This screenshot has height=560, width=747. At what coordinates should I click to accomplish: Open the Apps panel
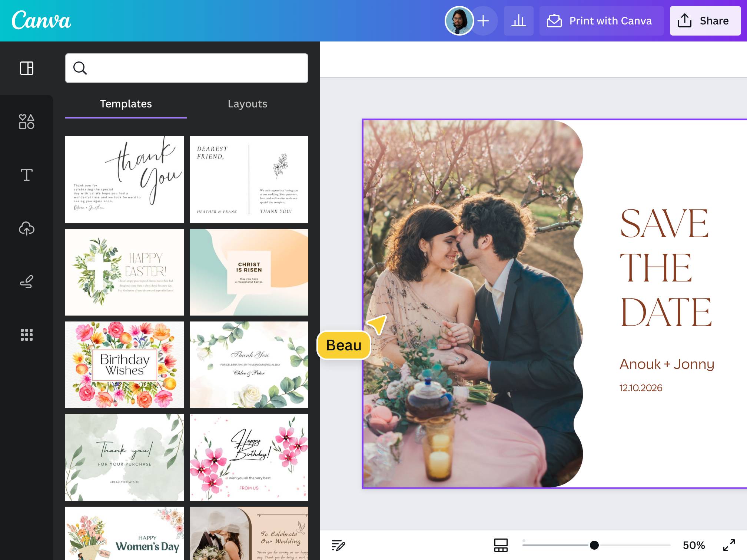(26, 335)
